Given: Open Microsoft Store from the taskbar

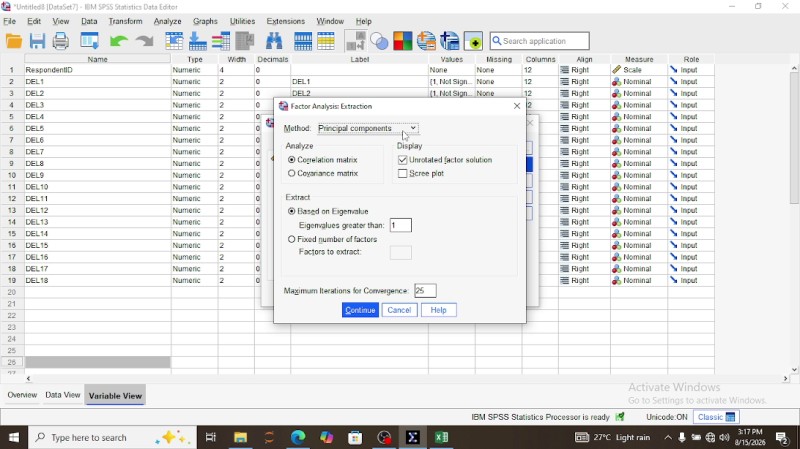Looking at the screenshot, I should [355, 437].
